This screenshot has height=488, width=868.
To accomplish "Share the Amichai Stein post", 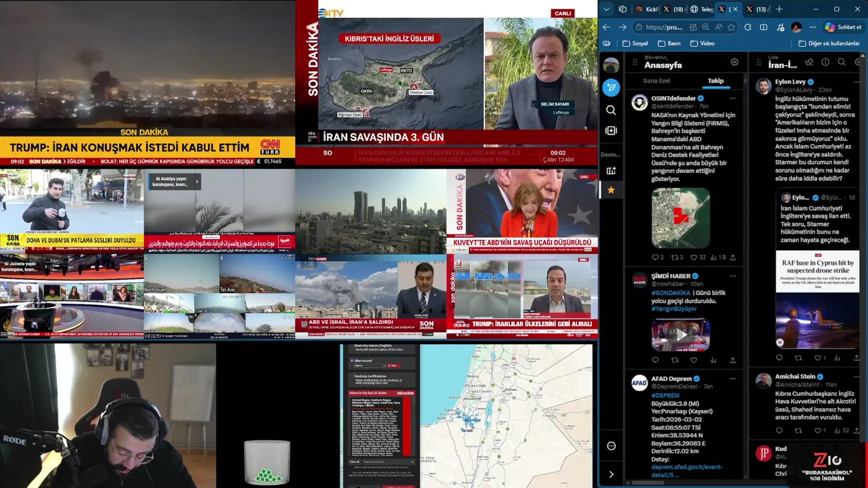I will coord(856,430).
